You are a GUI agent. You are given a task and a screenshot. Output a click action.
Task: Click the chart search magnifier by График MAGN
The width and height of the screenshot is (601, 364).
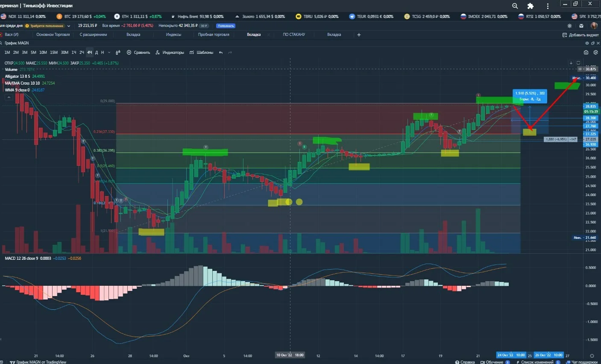click(x=2, y=43)
